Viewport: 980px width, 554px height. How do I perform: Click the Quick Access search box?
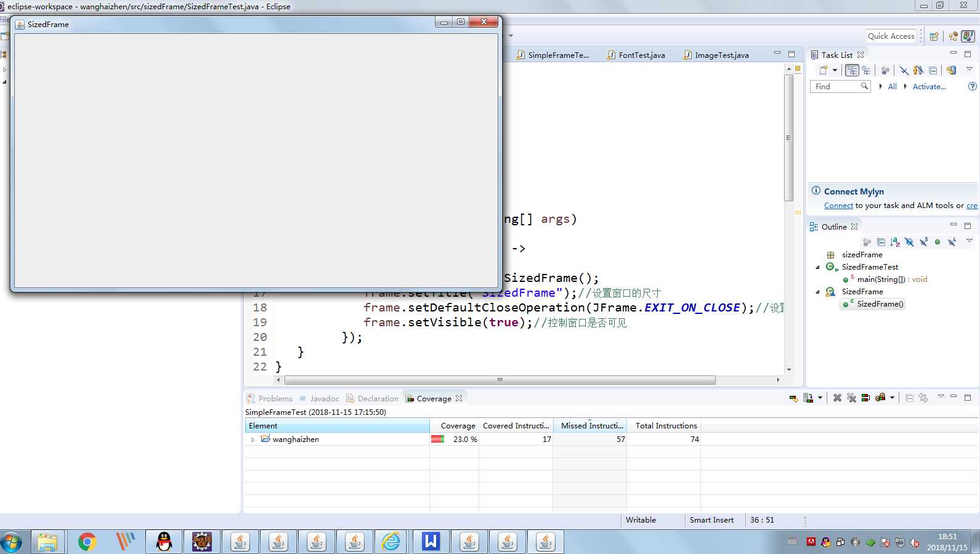coord(891,36)
